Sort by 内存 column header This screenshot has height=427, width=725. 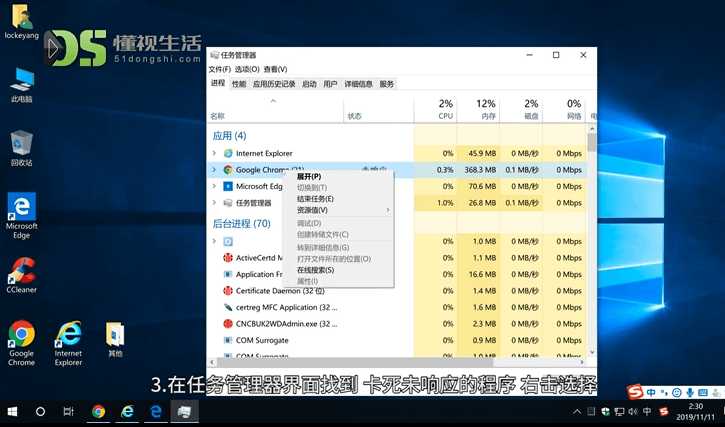[x=478, y=109]
